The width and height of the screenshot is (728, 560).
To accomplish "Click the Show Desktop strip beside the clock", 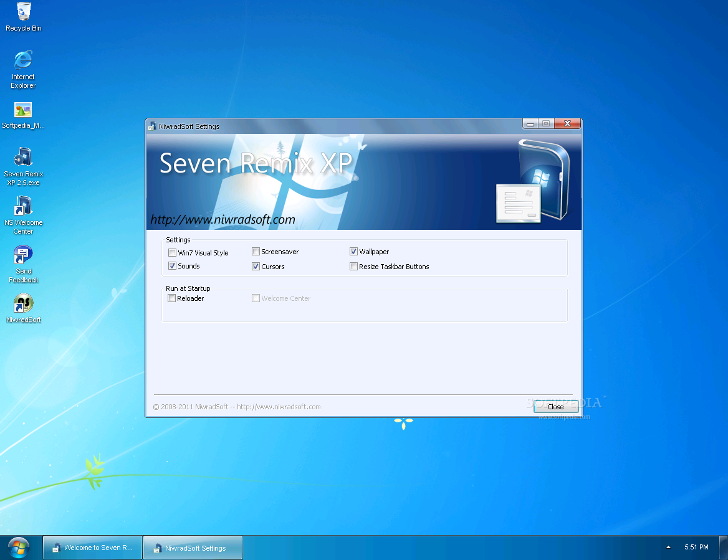I will 723,548.
